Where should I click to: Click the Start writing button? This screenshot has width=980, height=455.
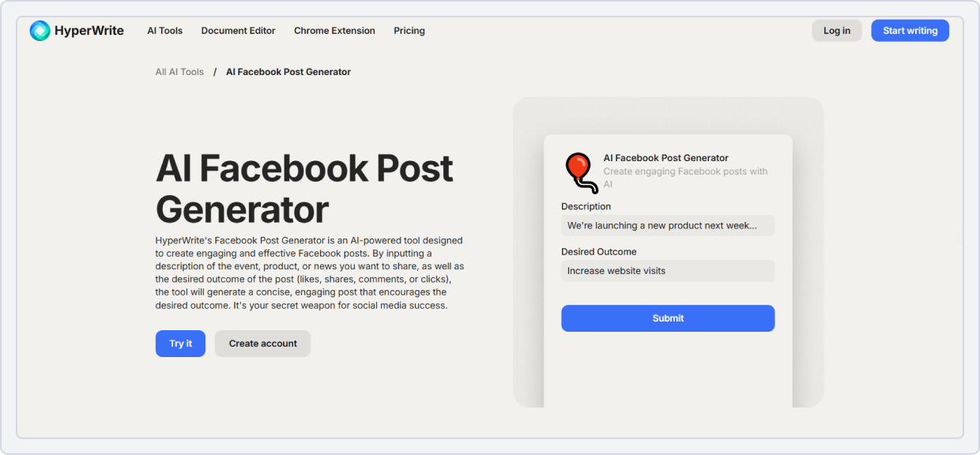tap(910, 31)
